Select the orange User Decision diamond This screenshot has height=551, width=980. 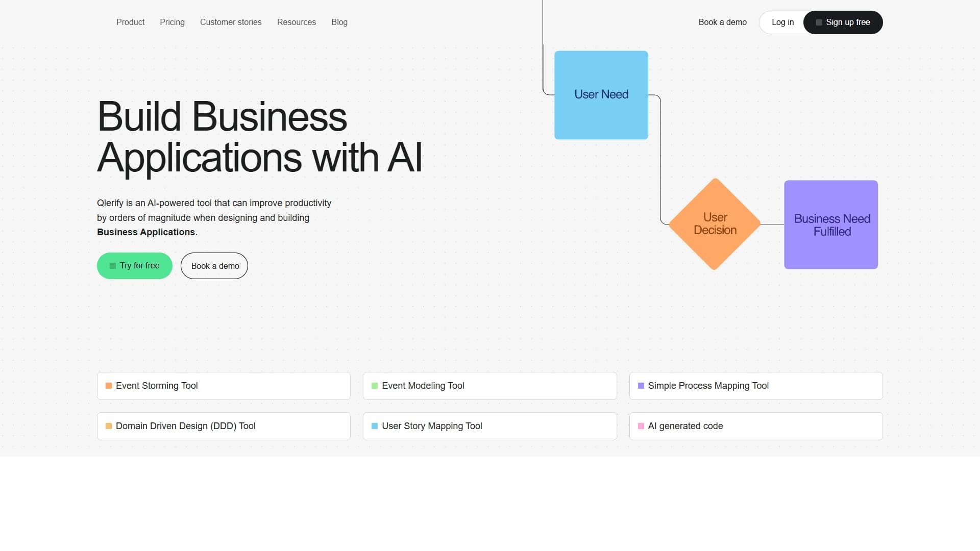(715, 224)
